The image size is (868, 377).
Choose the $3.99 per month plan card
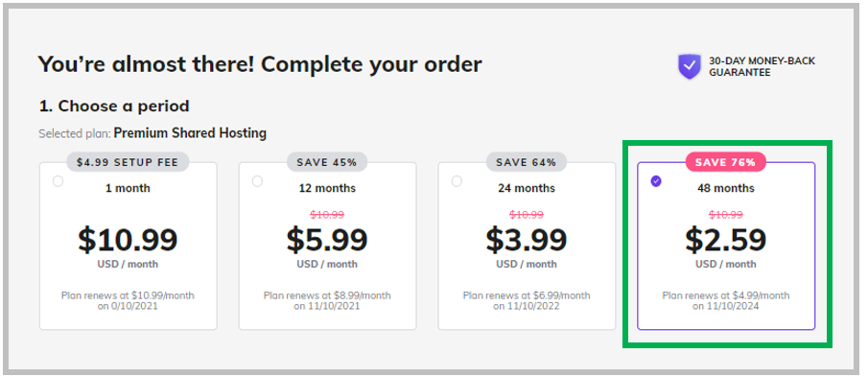[527, 246]
